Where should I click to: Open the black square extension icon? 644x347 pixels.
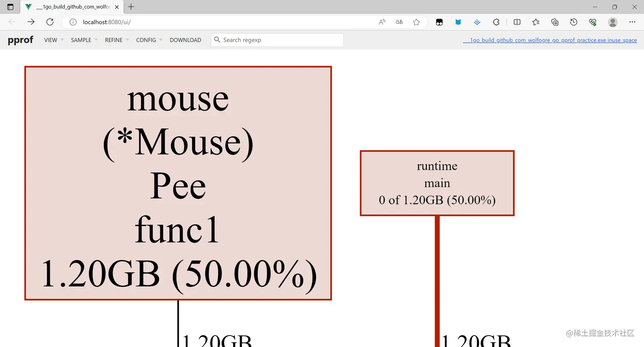click(x=439, y=22)
